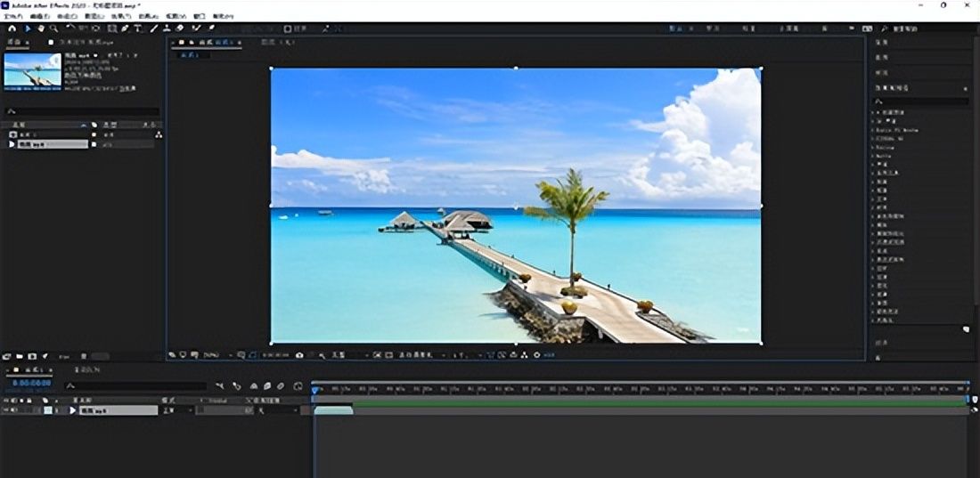Viewport: 980px width, 478px height.
Task: Click the blue current timecode in timeline
Action: point(31,385)
